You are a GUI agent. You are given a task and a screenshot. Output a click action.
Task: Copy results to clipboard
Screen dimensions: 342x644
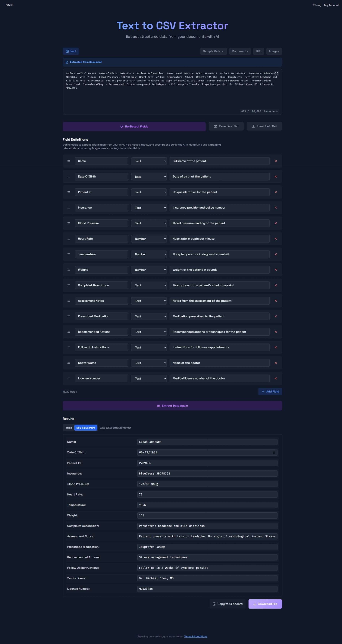(x=227, y=604)
